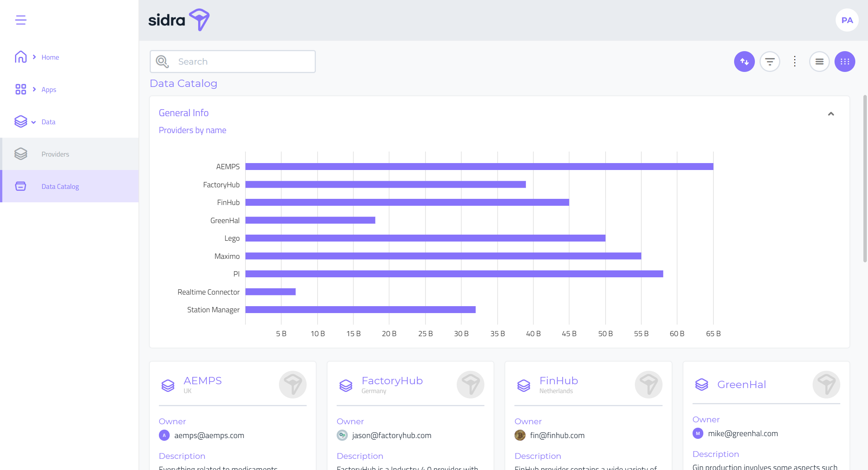Click the Providers stack icon
Viewport: 868px width, 470px height.
[x=21, y=154]
